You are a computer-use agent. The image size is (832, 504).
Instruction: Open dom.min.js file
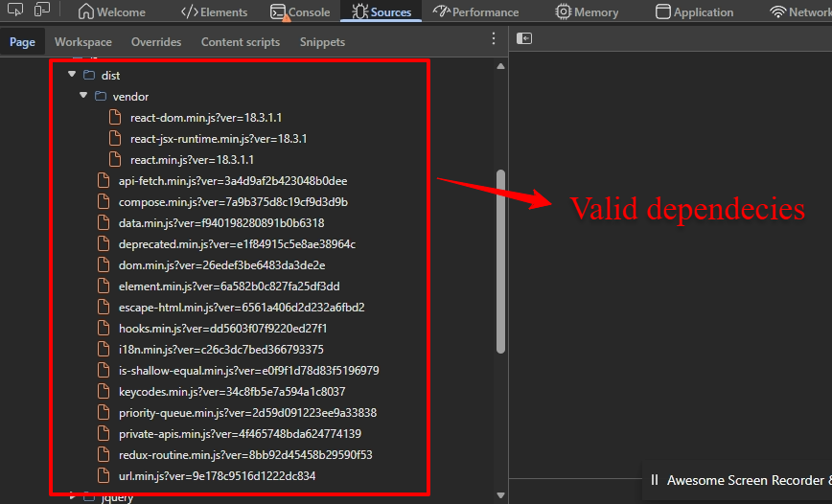[x=221, y=265]
